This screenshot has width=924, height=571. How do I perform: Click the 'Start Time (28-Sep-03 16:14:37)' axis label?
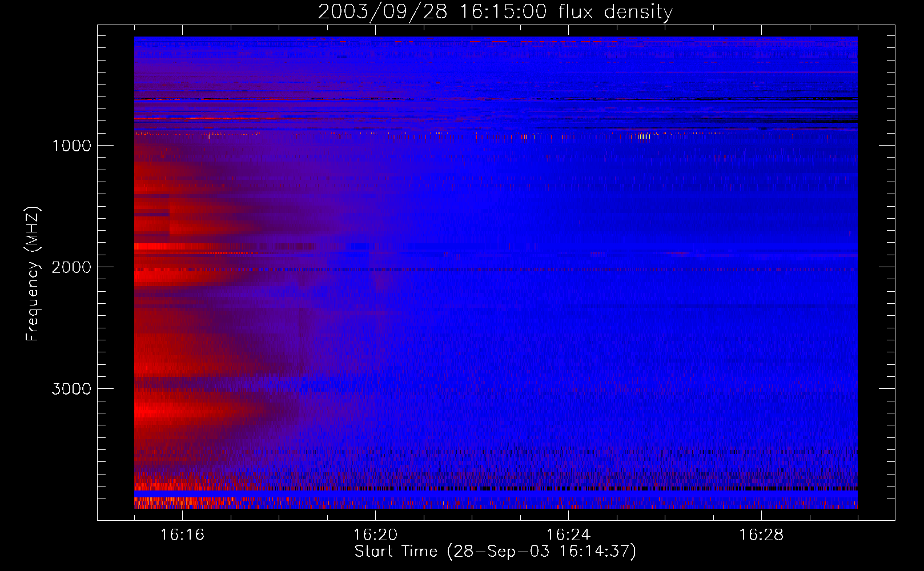tap(495, 552)
